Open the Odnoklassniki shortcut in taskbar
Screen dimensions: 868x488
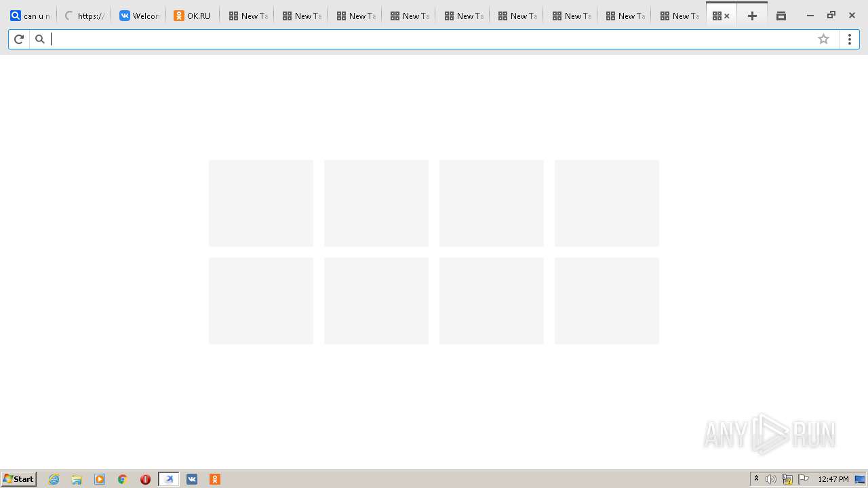click(x=215, y=479)
